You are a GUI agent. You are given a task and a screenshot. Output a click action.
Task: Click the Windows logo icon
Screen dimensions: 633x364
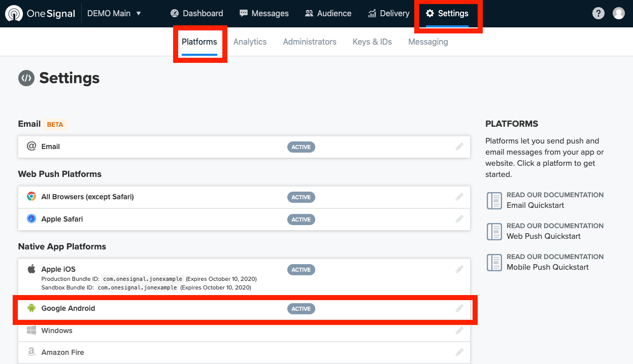point(31,330)
